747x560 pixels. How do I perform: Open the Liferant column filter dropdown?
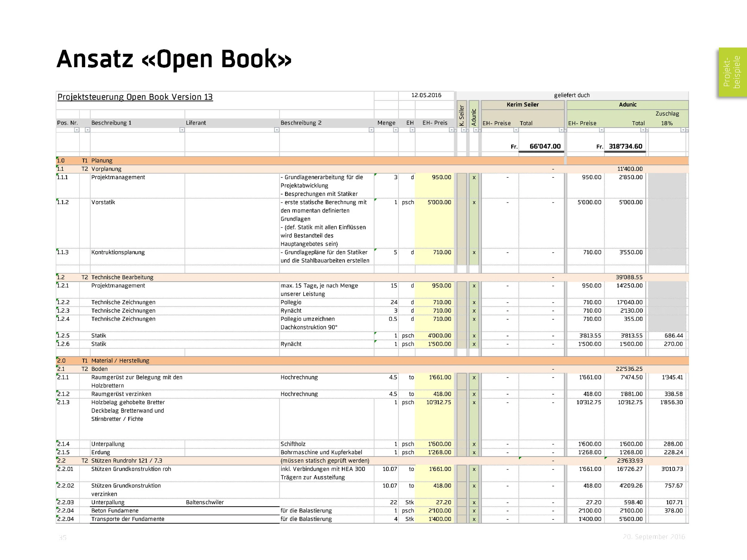[277, 130]
